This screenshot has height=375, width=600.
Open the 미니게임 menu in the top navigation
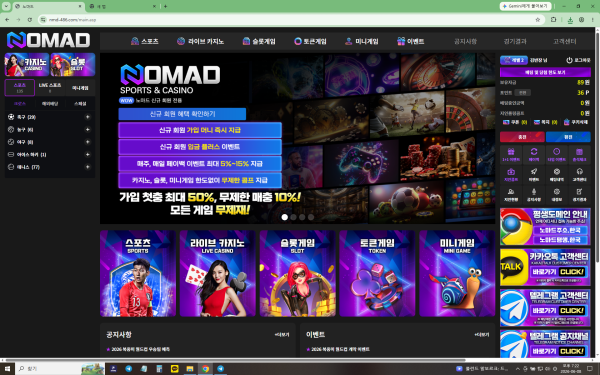(x=362, y=41)
